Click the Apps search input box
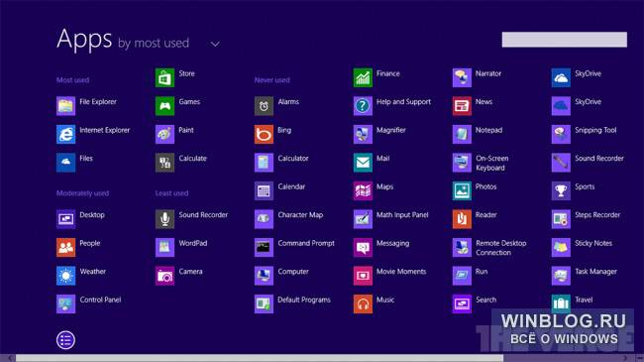This screenshot has height=362, width=644. 565,40
